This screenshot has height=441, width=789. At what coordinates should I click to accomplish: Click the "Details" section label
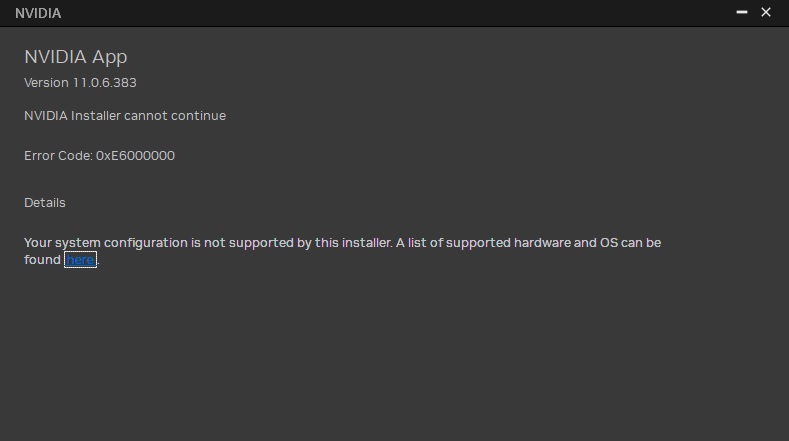tap(45, 202)
